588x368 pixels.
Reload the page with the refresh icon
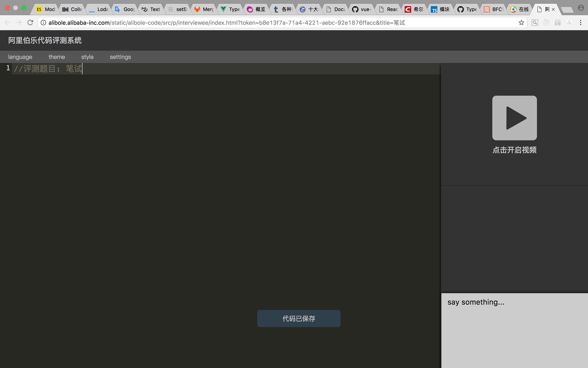(x=30, y=23)
